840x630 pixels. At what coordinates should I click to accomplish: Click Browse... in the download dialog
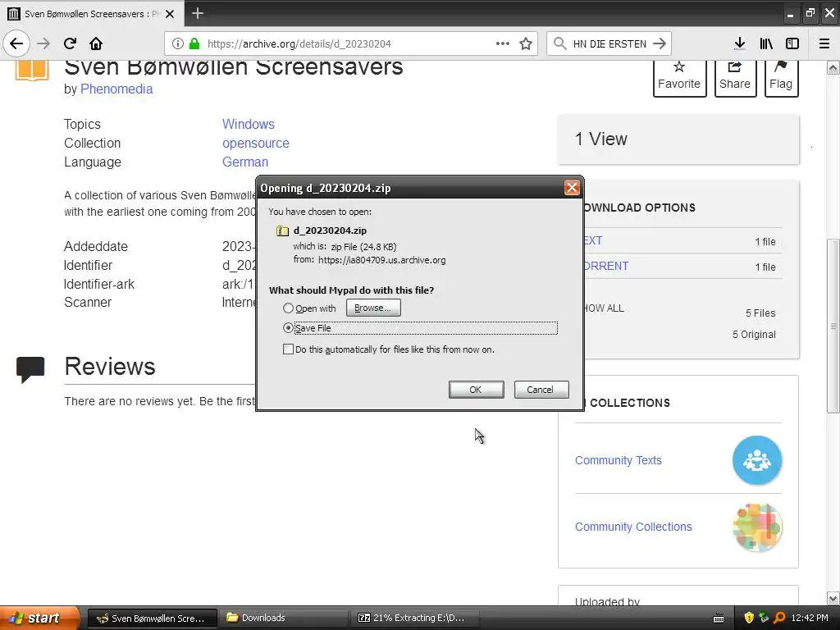click(373, 308)
